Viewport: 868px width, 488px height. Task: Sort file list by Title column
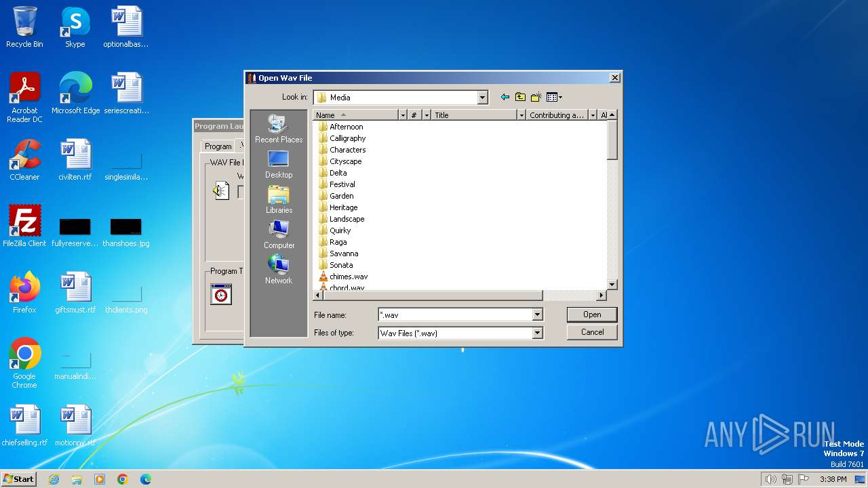point(475,115)
